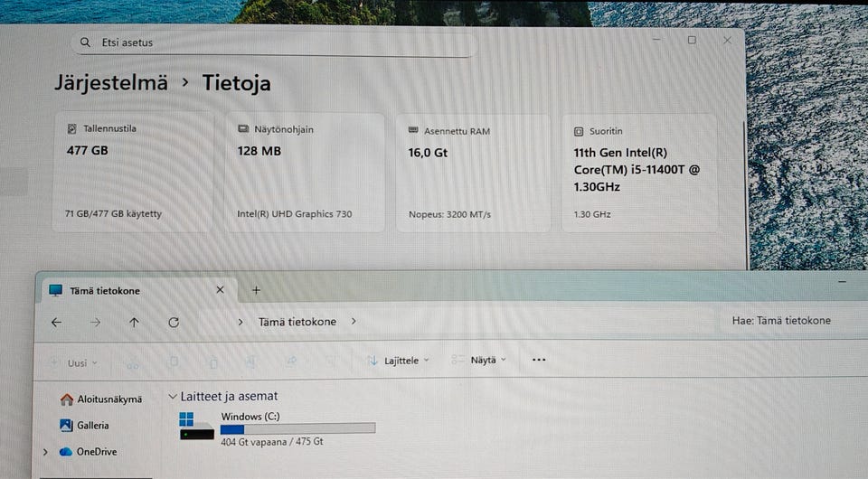Image resolution: width=868 pixels, height=479 pixels.
Task: Click the Delete icon in Explorer toolbar
Action: pos(330,362)
